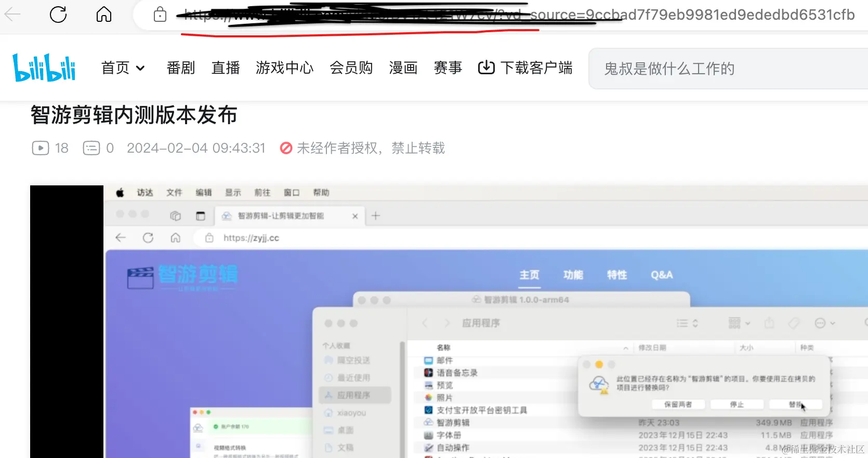Select xiaoyou in Finder sidebar
Viewport: 868px width, 458px height.
point(356,413)
